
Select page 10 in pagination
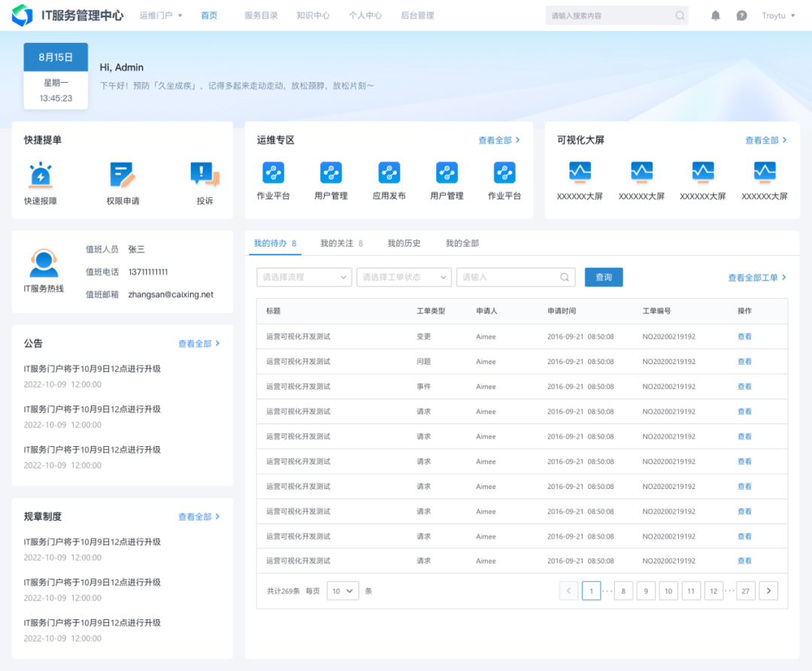click(x=668, y=591)
